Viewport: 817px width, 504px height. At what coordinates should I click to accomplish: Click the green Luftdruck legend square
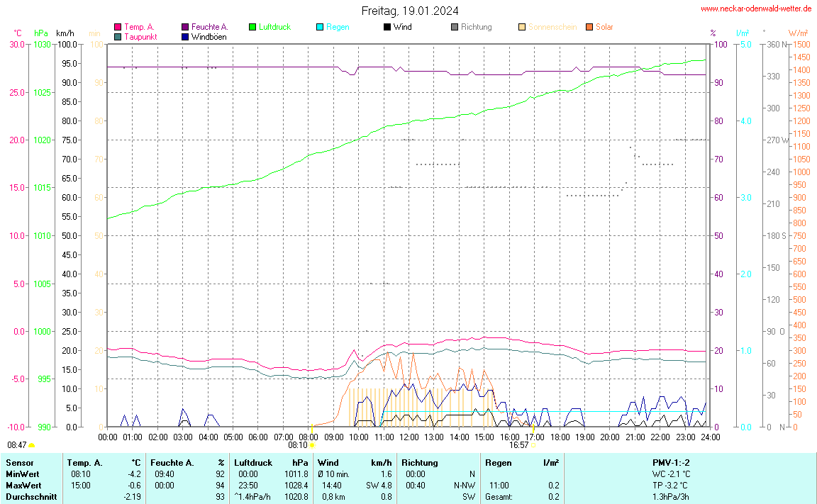click(x=252, y=28)
